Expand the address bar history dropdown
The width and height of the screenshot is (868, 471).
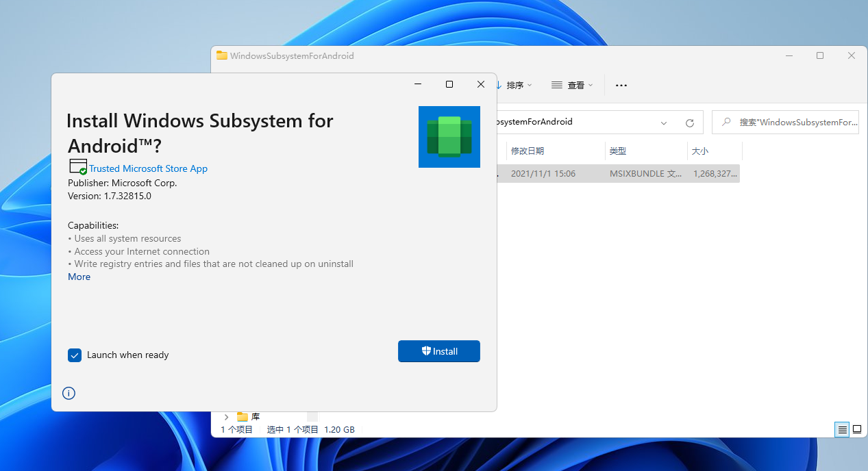(x=664, y=123)
